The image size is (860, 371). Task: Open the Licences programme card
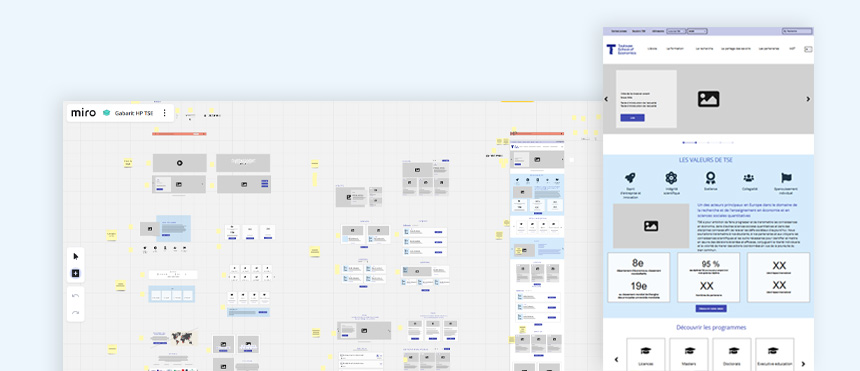[x=646, y=354]
